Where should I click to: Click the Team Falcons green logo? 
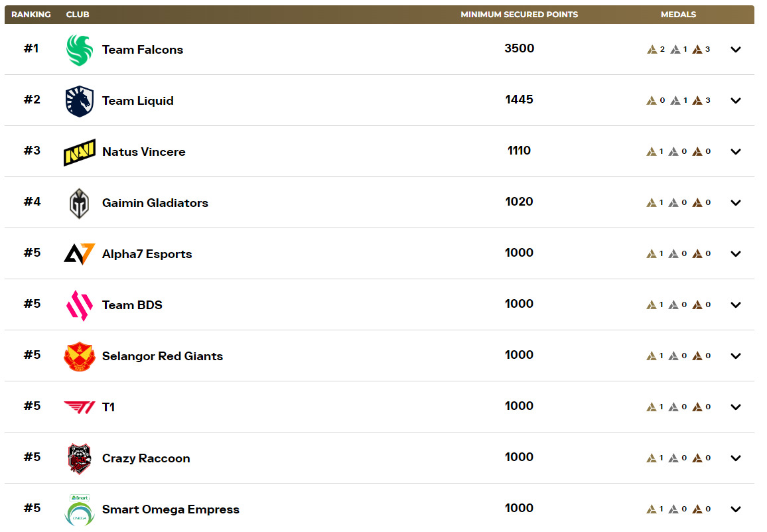[80, 50]
